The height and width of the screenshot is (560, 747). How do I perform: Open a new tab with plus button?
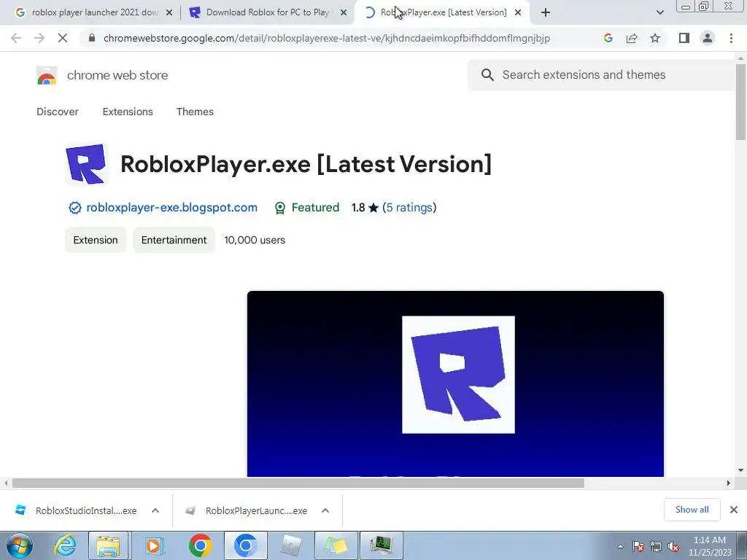tap(546, 12)
